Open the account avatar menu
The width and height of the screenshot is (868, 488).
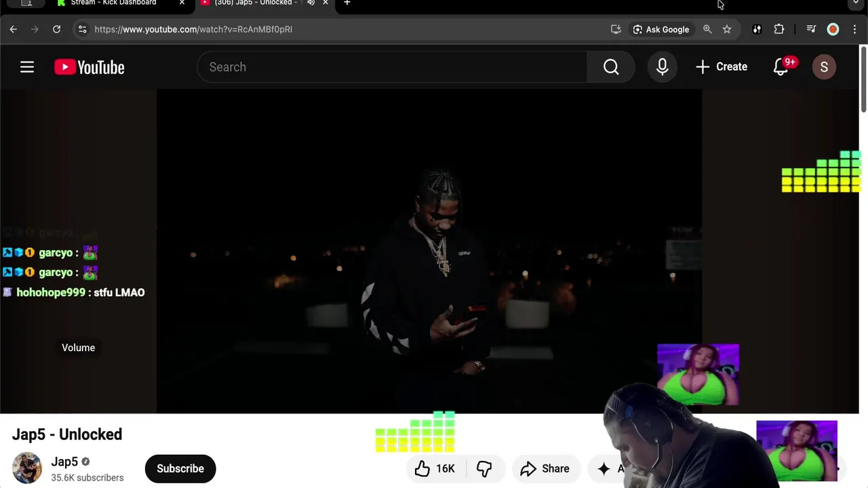824,67
